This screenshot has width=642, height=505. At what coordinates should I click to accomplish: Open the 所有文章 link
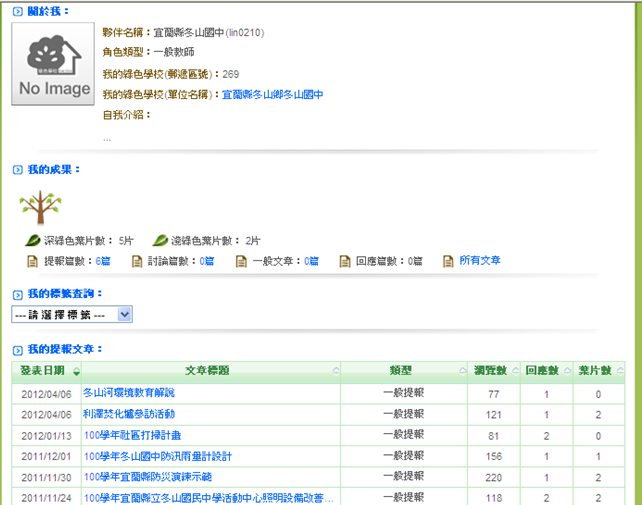[480, 261]
